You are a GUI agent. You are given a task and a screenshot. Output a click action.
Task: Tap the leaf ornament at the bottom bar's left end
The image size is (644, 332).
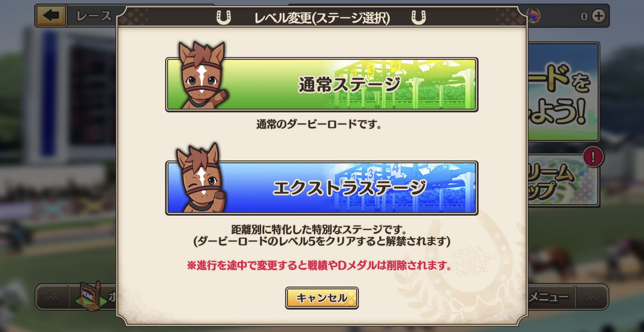(x=50, y=297)
